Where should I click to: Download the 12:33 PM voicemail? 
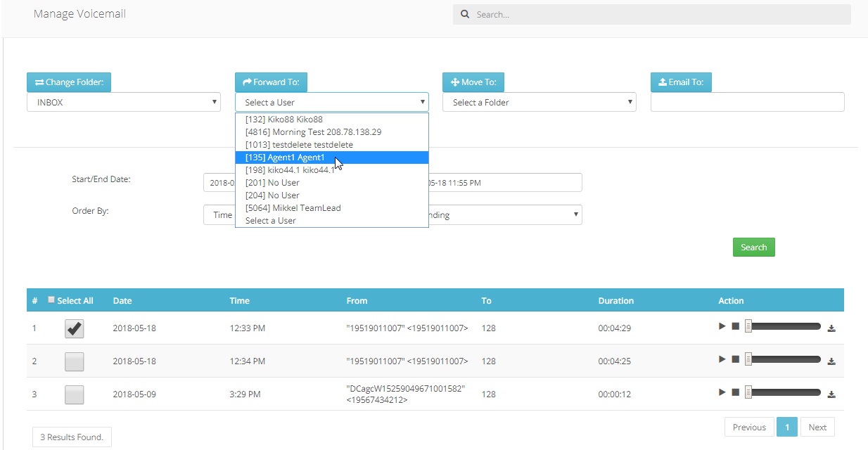point(831,328)
